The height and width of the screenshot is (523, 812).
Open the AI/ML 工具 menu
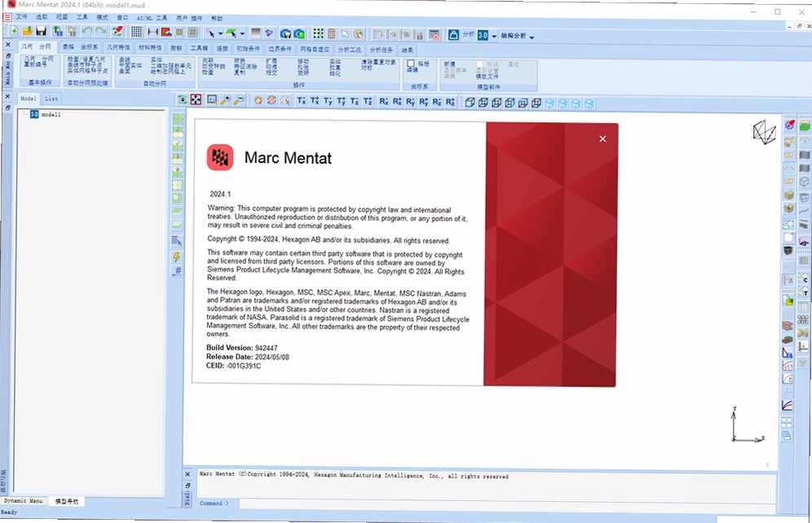point(151,18)
